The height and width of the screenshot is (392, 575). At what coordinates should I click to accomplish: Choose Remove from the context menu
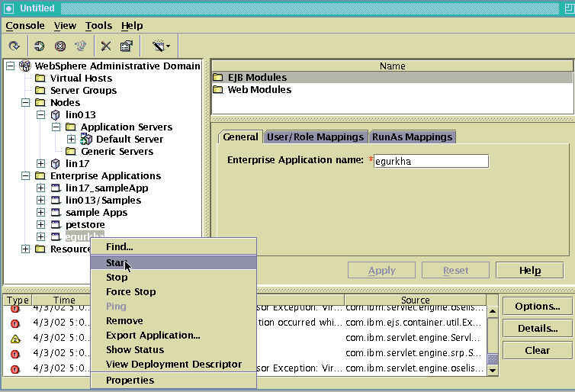point(173,320)
